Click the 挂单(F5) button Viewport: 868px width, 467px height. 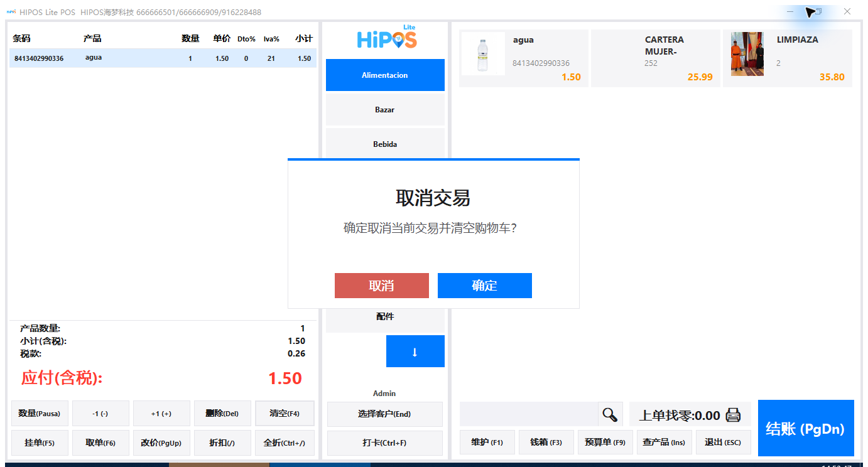(40, 443)
